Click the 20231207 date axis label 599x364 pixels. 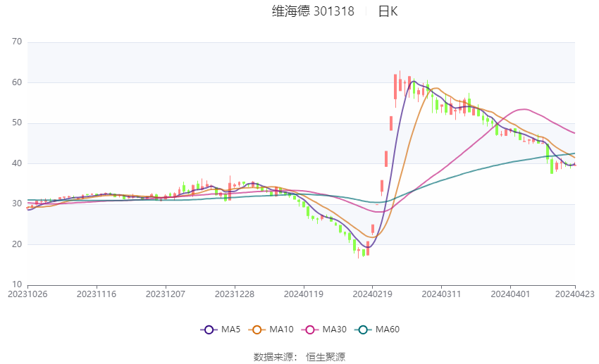click(x=166, y=294)
